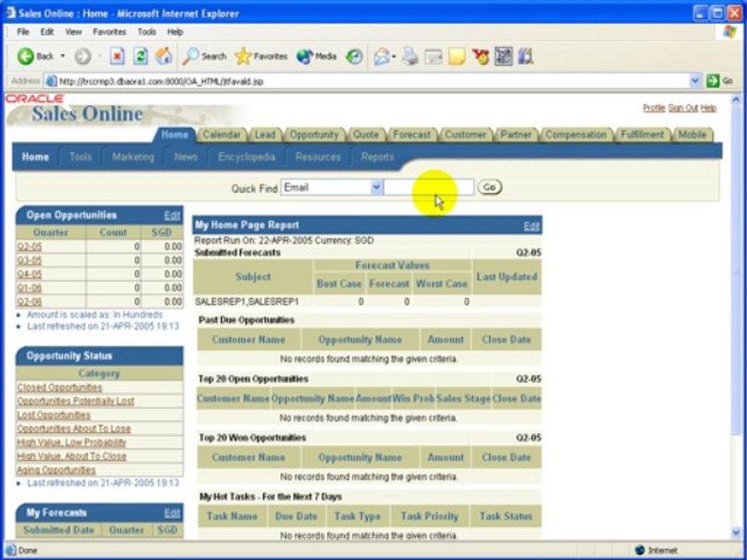The width and height of the screenshot is (747, 560).
Task: Switch to the Customer tab
Action: (x=465, y=135)
